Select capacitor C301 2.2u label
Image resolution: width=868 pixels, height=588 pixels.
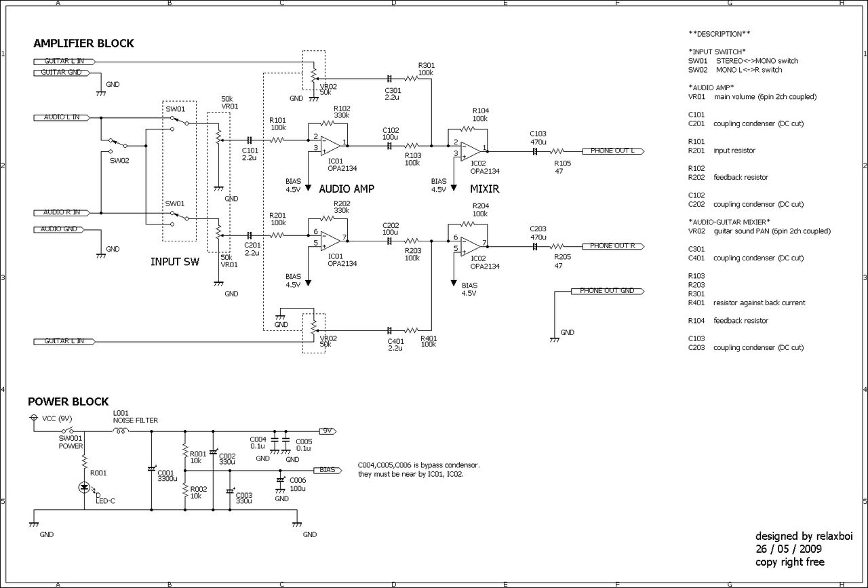[x=393, y=94]
